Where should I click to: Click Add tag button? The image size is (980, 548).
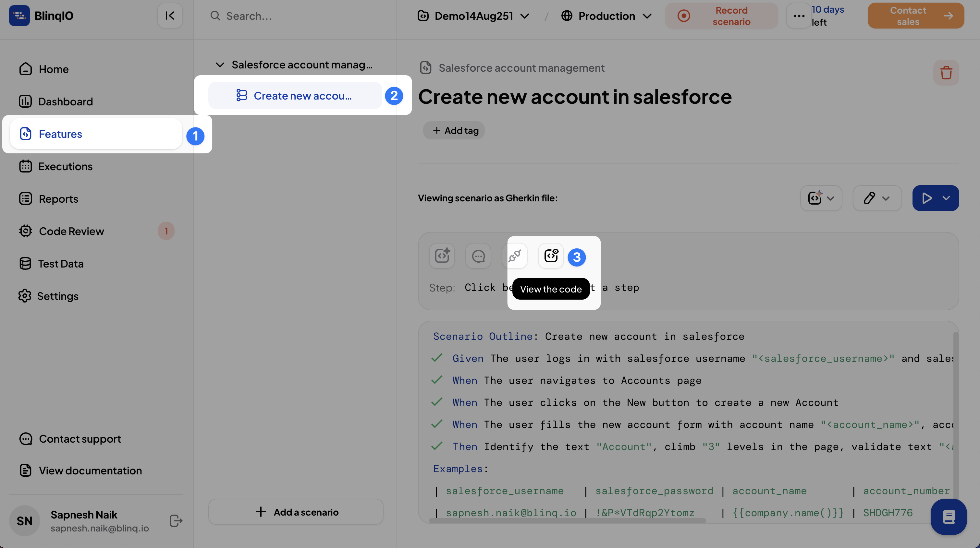(x=454, y=130)
